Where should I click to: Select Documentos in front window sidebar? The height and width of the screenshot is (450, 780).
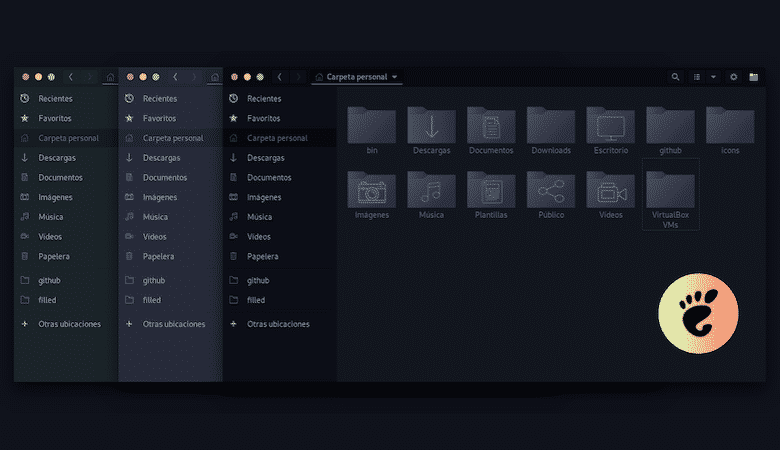point(280,178)
